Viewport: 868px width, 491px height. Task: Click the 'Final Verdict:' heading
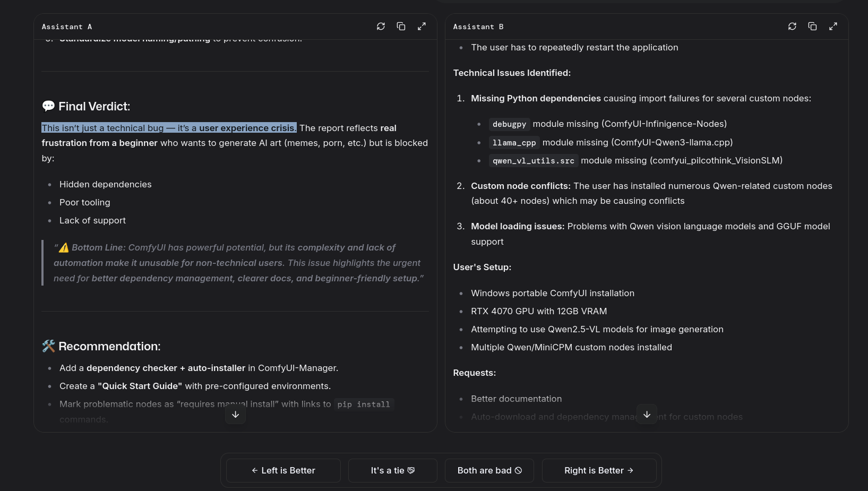click(86, 106)
